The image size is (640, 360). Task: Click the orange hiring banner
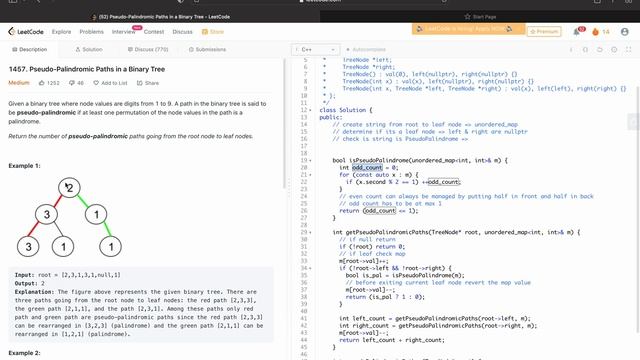click(468, 29)
